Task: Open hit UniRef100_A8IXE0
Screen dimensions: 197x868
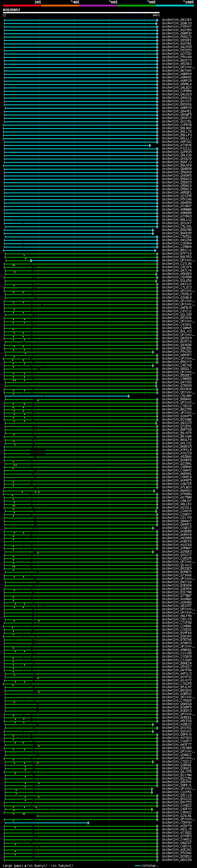Action: [177, 20]
